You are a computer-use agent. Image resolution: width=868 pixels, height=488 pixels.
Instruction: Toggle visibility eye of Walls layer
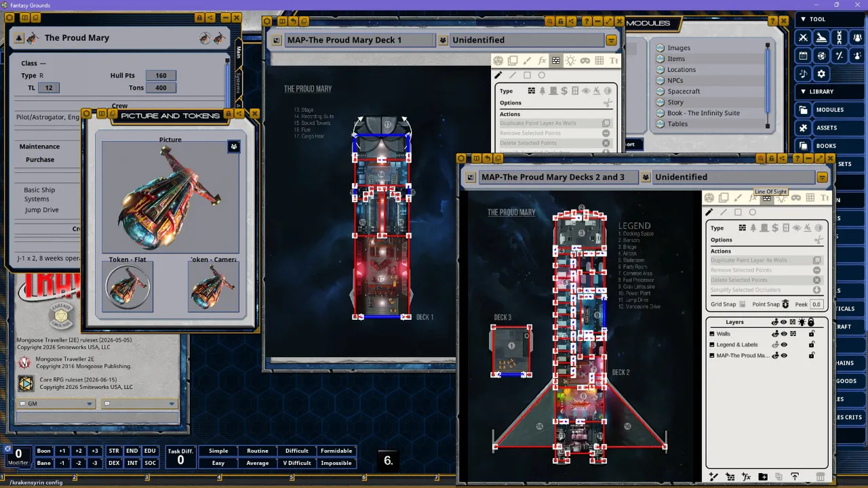point(784,333)
